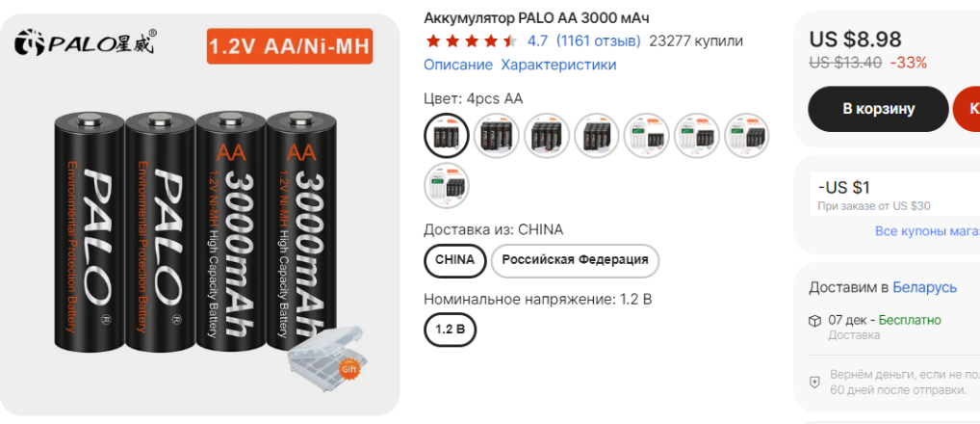Screen dimensions: 980x424
Task: Open Все купоны магазина link
Action: [x=927, y=231]
